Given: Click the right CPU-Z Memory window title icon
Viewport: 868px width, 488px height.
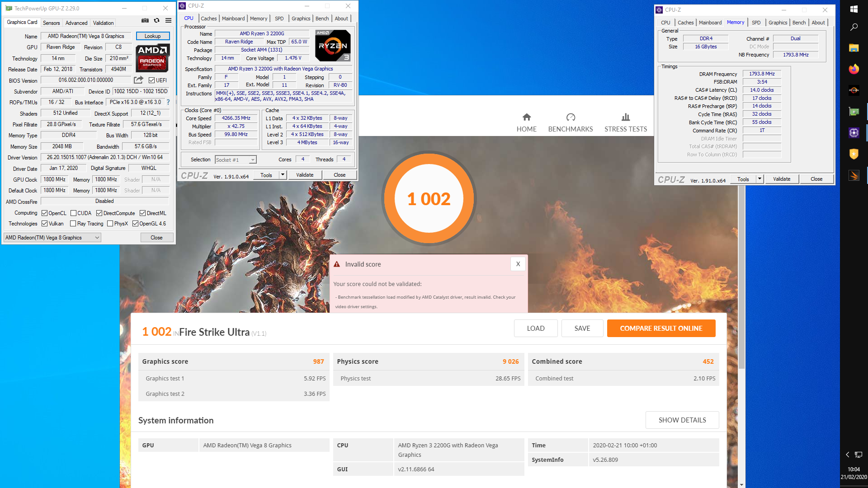Looking at the screenshot, I should (660, 9).
